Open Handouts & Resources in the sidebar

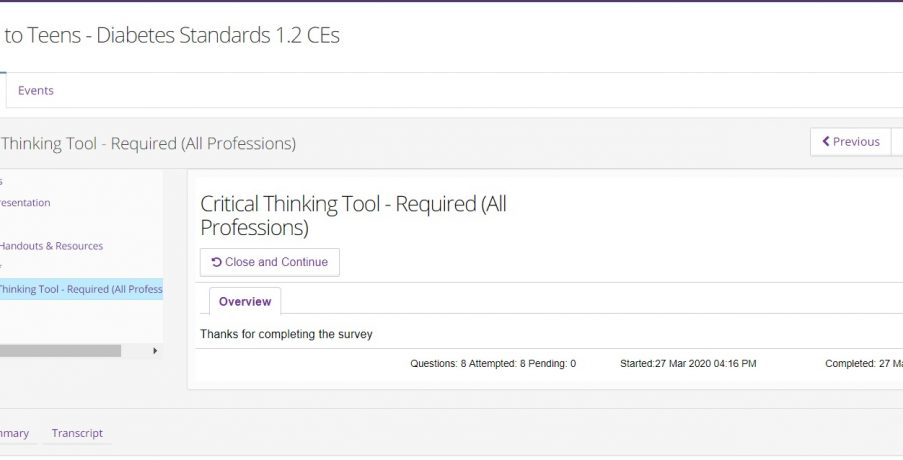(51, 246)
